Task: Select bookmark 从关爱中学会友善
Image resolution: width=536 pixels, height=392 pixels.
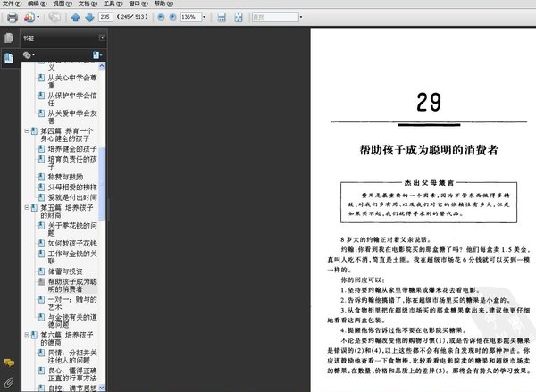Action: (72, 117)
